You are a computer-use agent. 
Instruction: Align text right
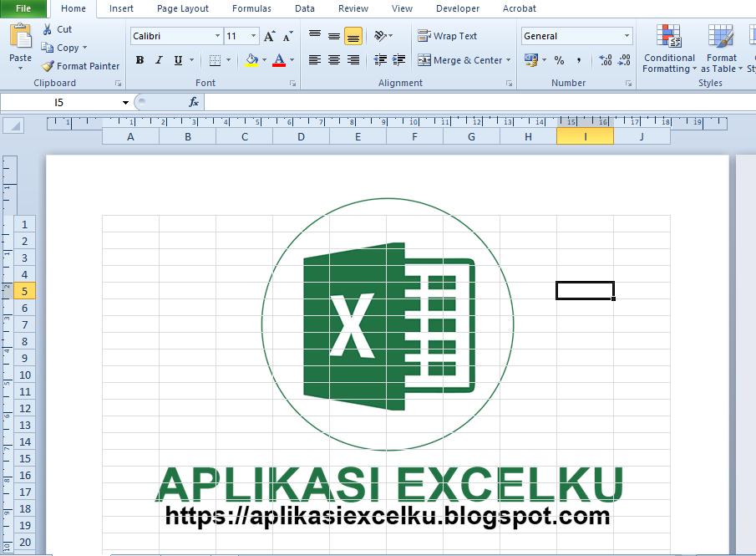[x=353, y=60]
